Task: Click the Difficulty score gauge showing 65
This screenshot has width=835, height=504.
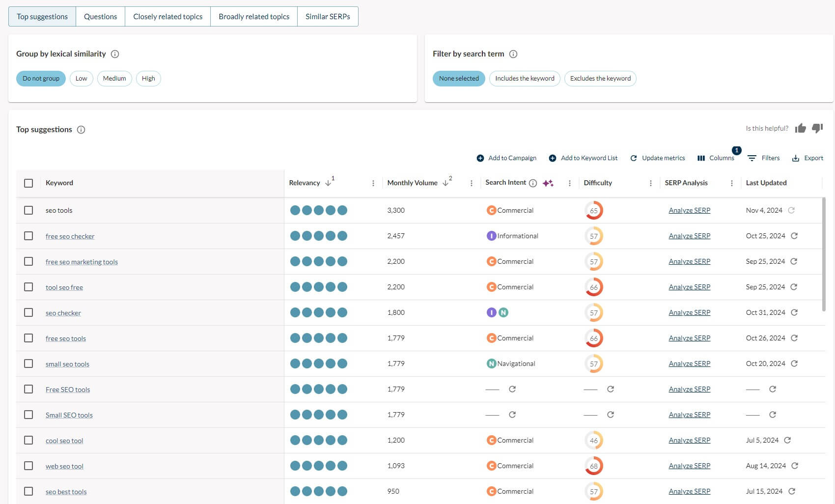Action: (594, 210)
